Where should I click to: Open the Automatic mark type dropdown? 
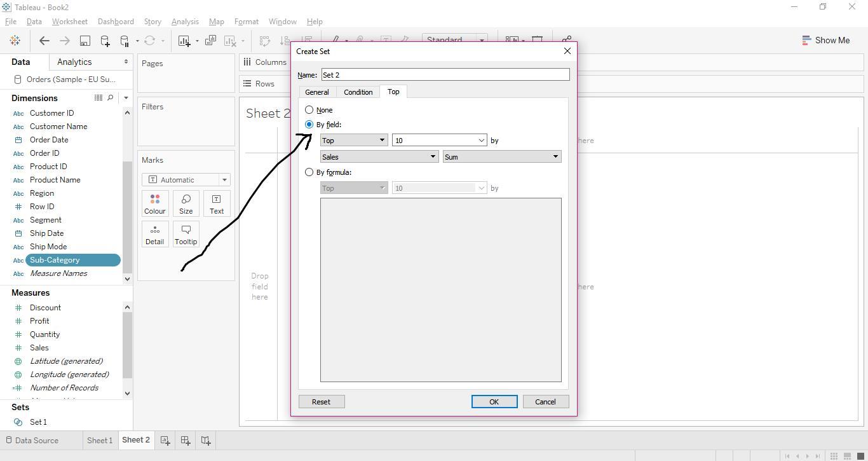click(224, 179)
